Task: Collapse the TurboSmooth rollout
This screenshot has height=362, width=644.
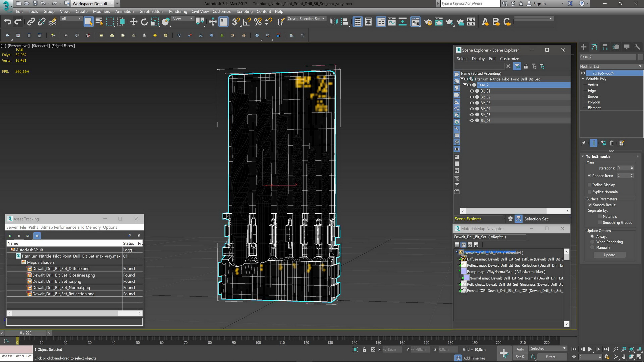Action: [x=583, y=157]
